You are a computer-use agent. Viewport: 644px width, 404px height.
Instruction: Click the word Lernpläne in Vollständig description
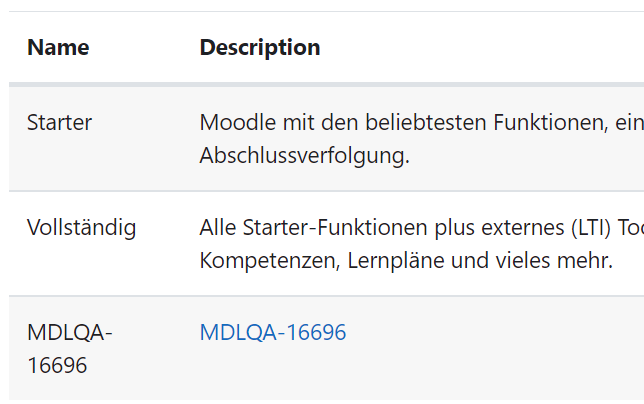(x=396, y=260)
